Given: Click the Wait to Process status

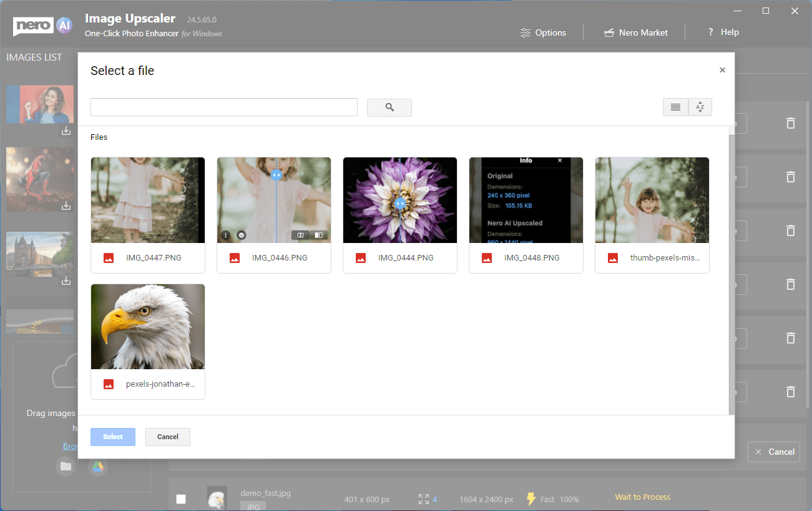Looking at the screenshot, I should click(642, 497).
